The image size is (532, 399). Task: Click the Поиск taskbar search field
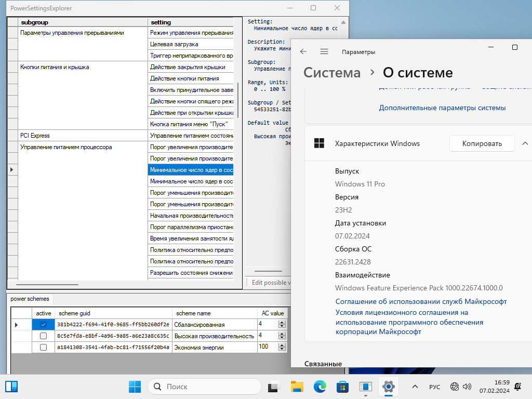[x=205, y=387]
